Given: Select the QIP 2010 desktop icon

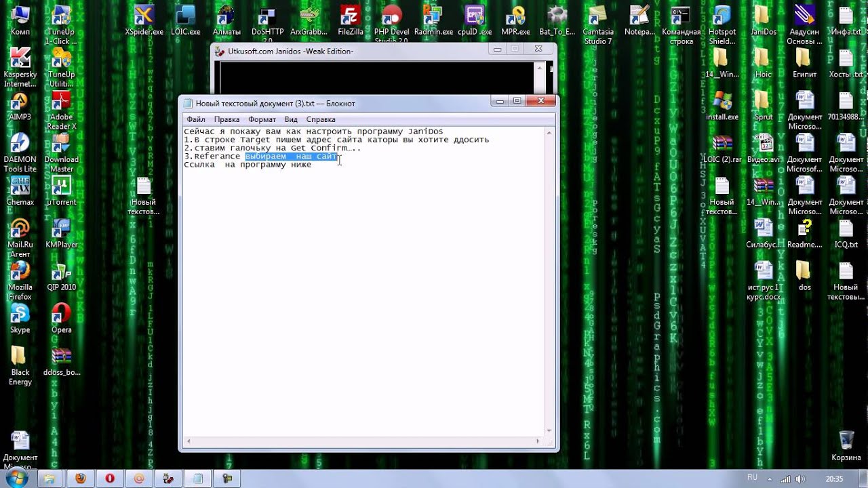Looking at the screenshot, I should coord(61,277).
